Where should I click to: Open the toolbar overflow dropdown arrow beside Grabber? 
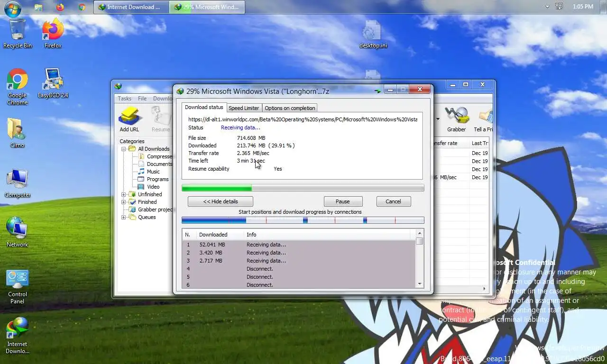(438, 119)
